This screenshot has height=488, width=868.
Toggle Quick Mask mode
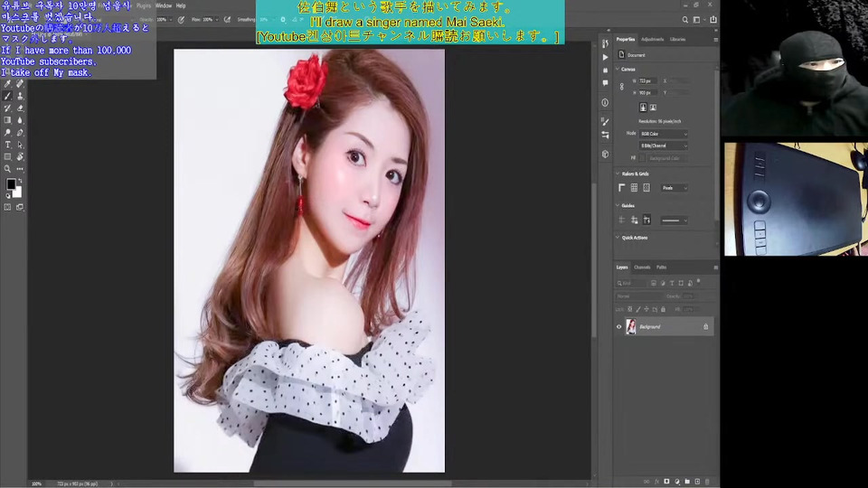[x=8, y=208]
